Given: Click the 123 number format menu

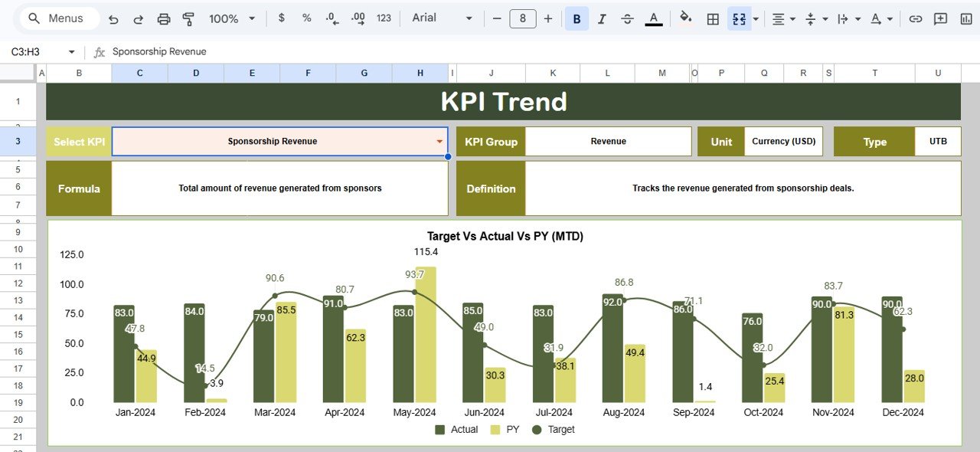Looking at the screenshot, I should [383, 18].
